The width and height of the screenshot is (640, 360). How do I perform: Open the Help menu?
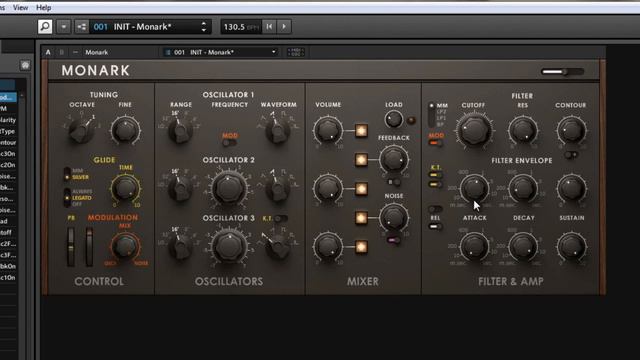coord(44,8)
